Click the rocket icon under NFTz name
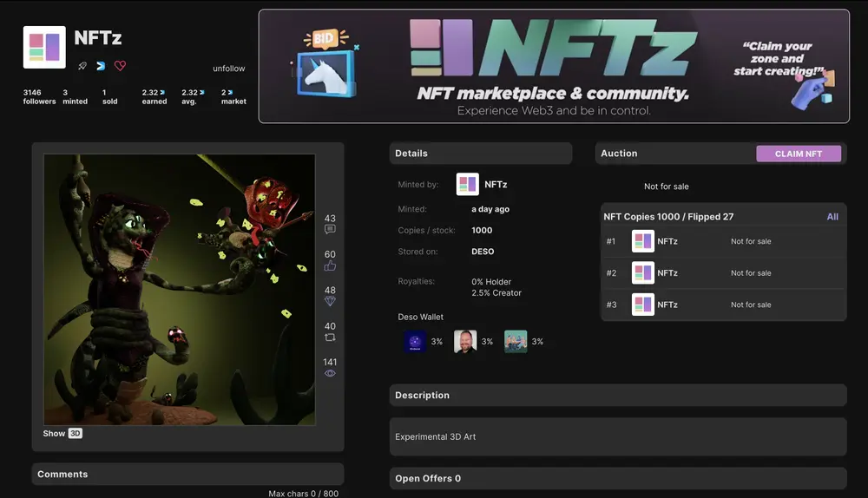868x498 pixels. click(x=82, y=66)
